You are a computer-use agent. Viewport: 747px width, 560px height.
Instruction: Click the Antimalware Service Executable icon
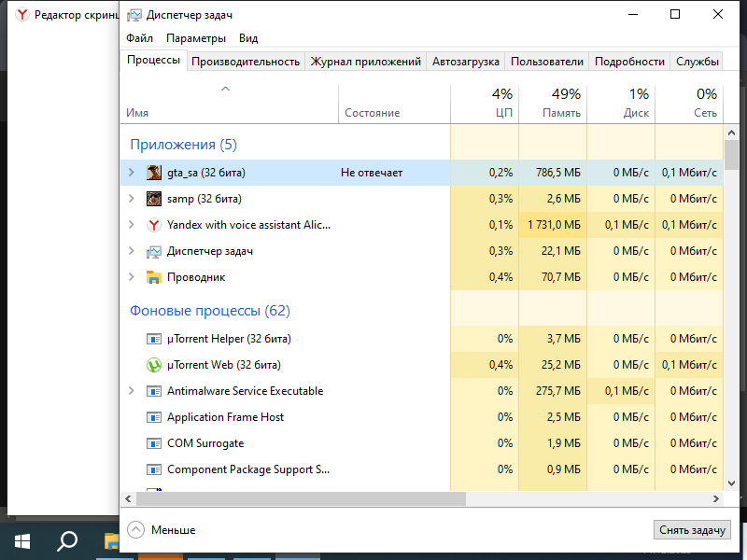pyautogui.click(x=154, y=391)
